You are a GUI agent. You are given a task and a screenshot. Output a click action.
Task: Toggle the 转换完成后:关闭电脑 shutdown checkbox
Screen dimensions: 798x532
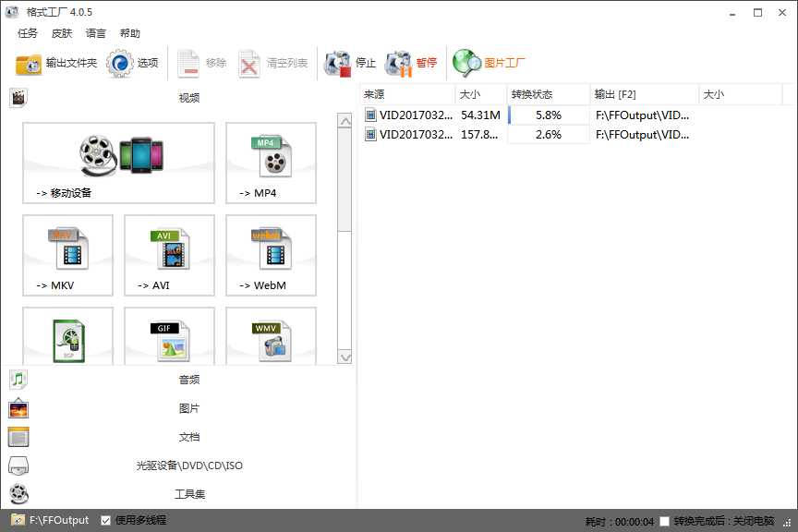(x=664, y=521)
